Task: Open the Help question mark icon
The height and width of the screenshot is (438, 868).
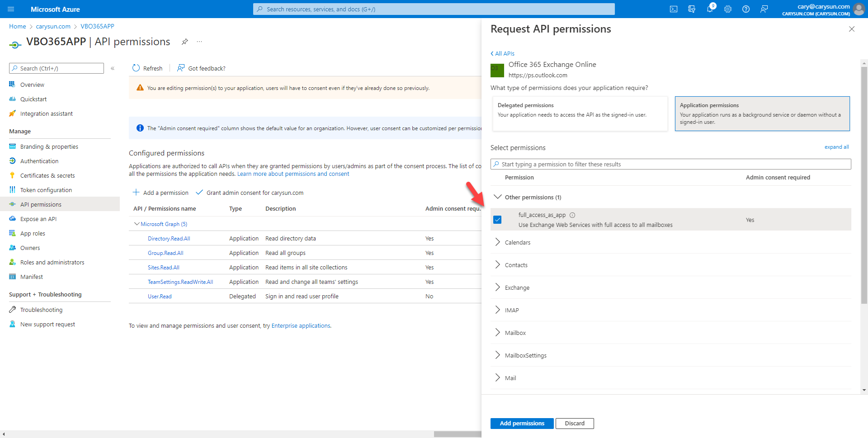Action: pos(746,9)
